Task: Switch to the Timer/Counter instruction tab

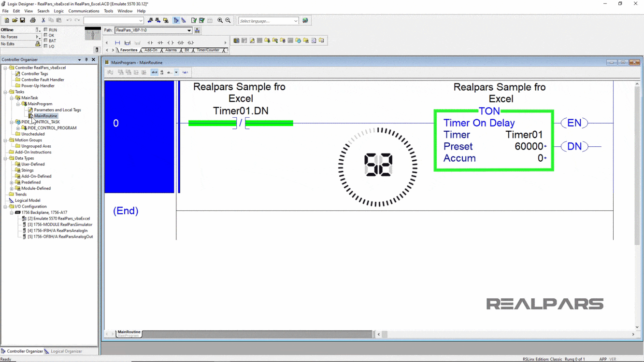Action: 208,50
